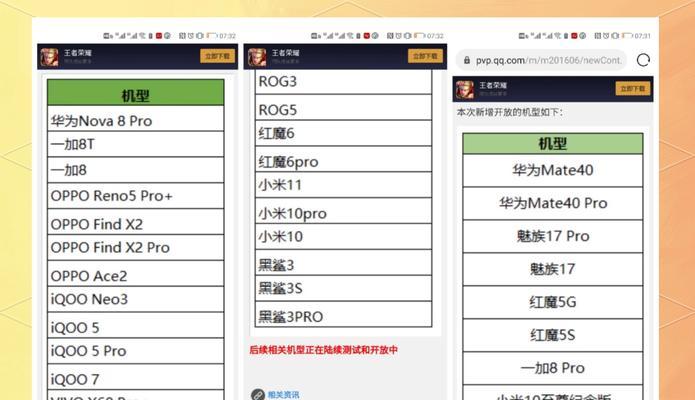Select the 红魔5G row

[x=552, y=302]
